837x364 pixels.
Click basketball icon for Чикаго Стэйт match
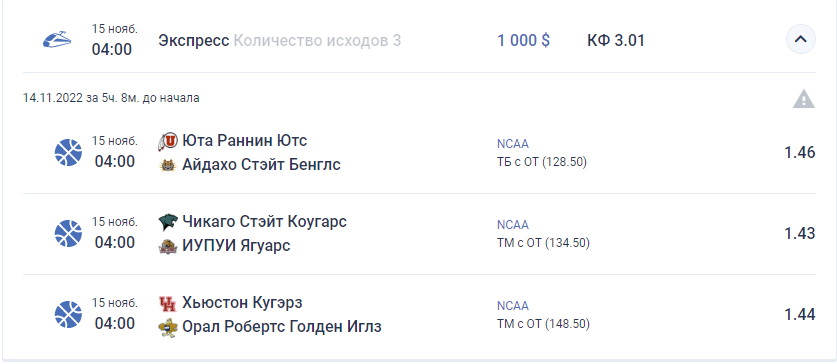[68, 234]
